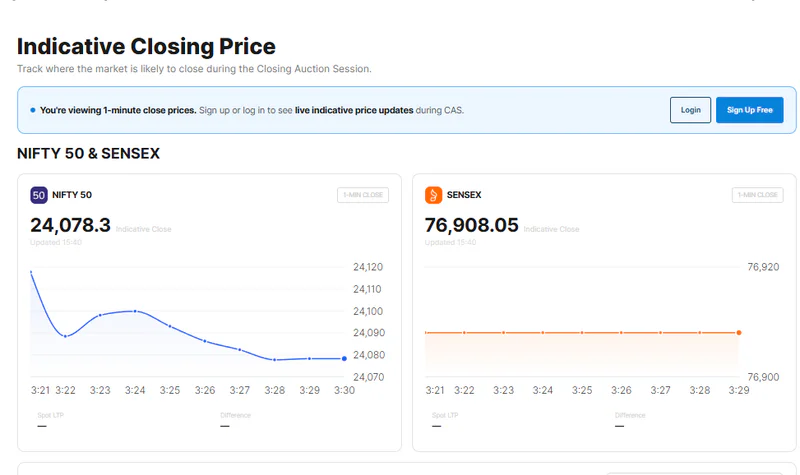The image size is (800, 475).
Task: Click the blue bullet dot in the info banner
Action: coord(33,110)
